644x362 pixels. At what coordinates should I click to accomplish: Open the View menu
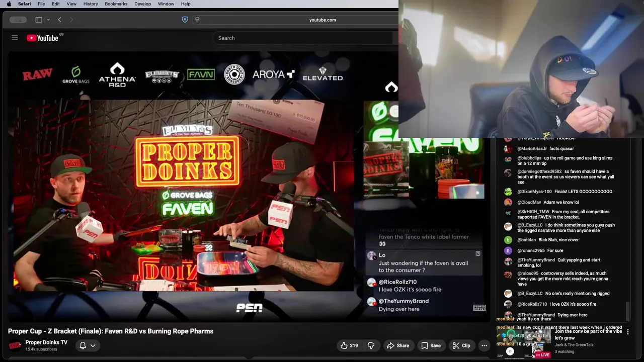point(71,4)
